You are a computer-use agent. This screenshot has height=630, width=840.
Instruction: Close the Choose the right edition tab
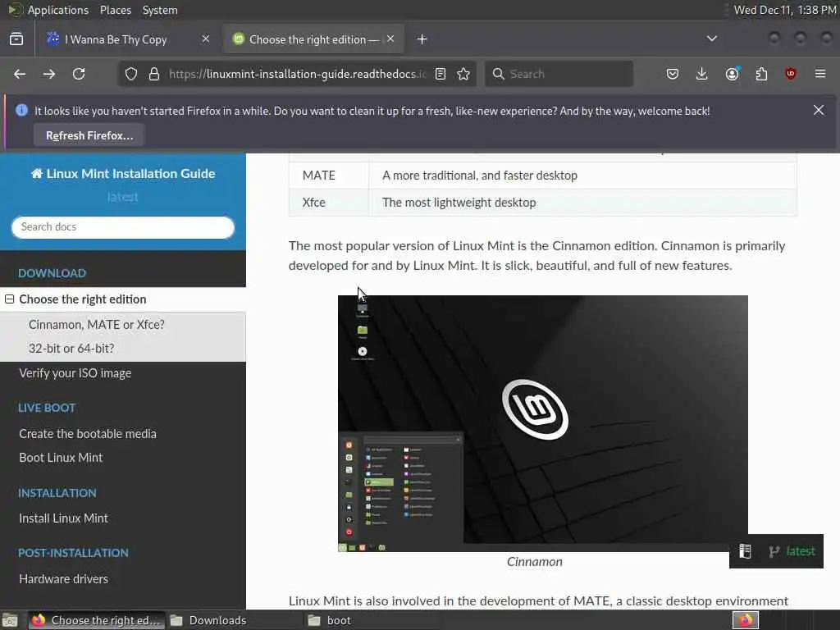[391, 39]
